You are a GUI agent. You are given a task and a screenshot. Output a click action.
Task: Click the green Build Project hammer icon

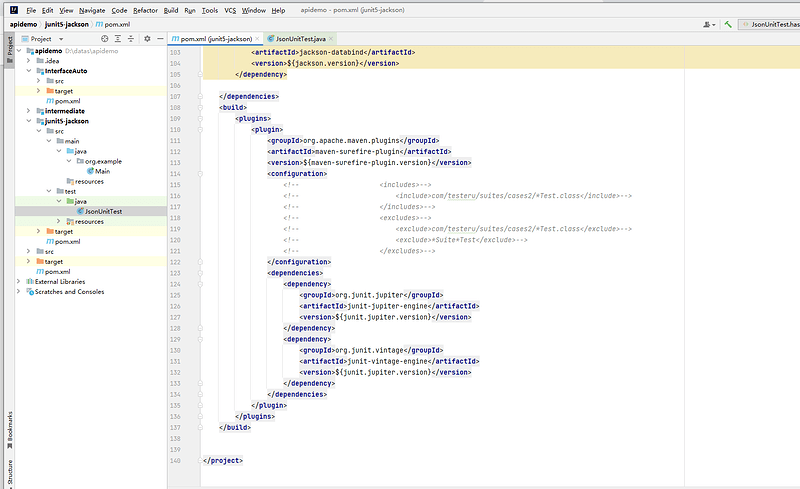click(728, 24)
